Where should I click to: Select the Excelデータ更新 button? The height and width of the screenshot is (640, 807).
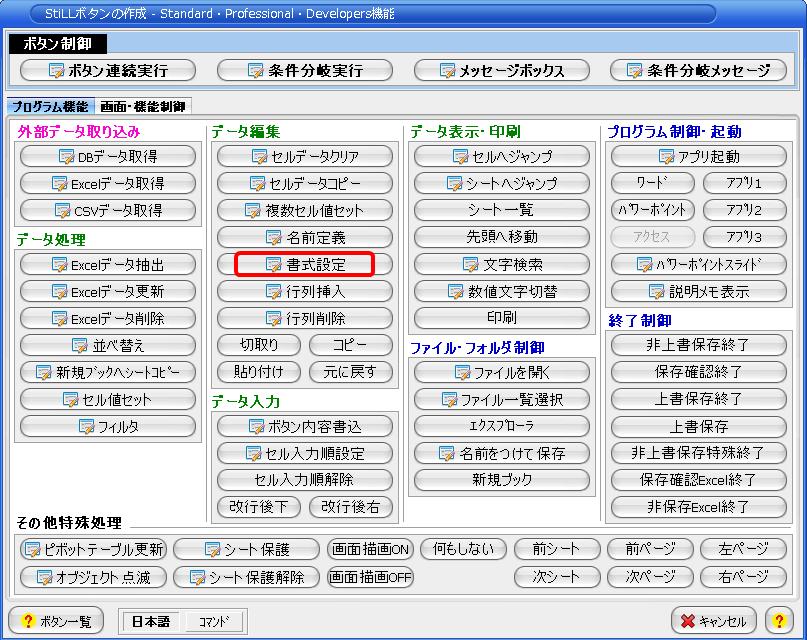pos(108,292)
